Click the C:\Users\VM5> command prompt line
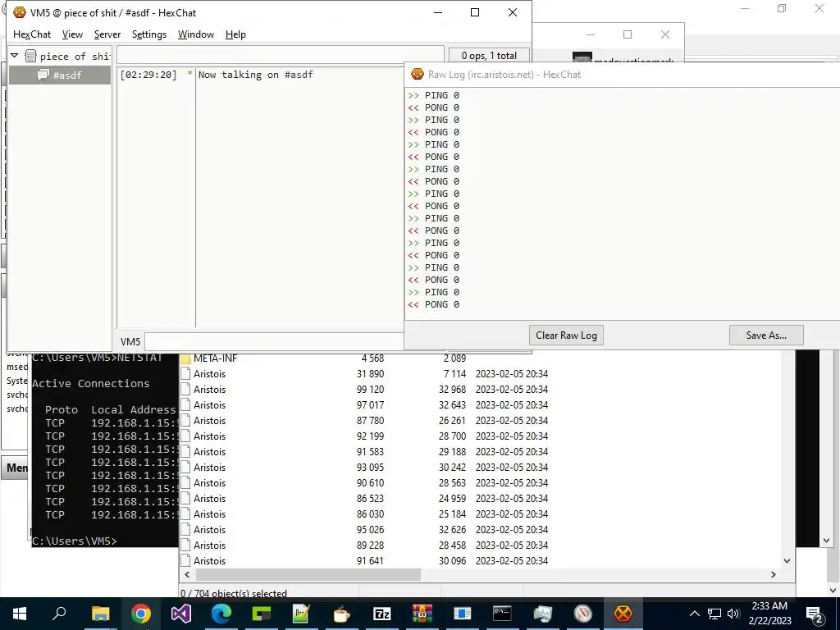Viewport: 840px width, 630px height. tap(74, 541)
